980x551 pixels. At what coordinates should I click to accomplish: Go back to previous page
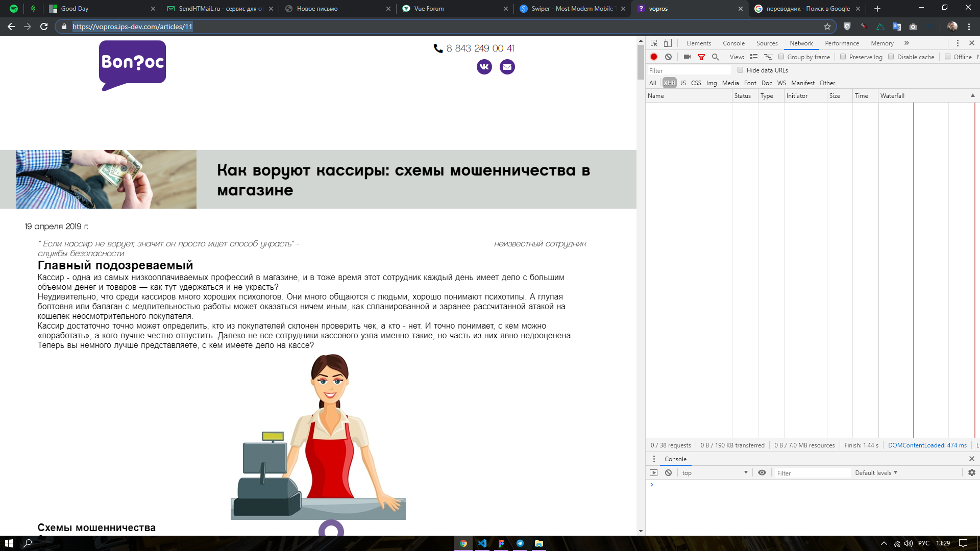[11, 27]
